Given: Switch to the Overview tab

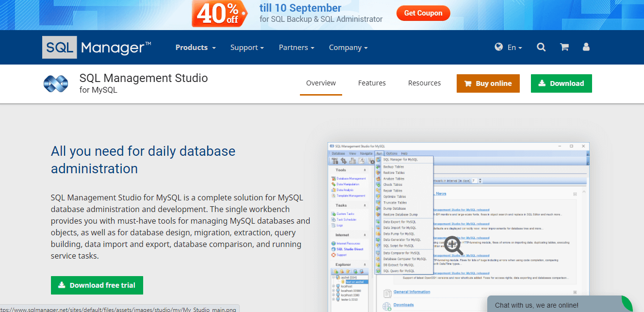Looking at the screenshot, I should [x=321, y=83].
